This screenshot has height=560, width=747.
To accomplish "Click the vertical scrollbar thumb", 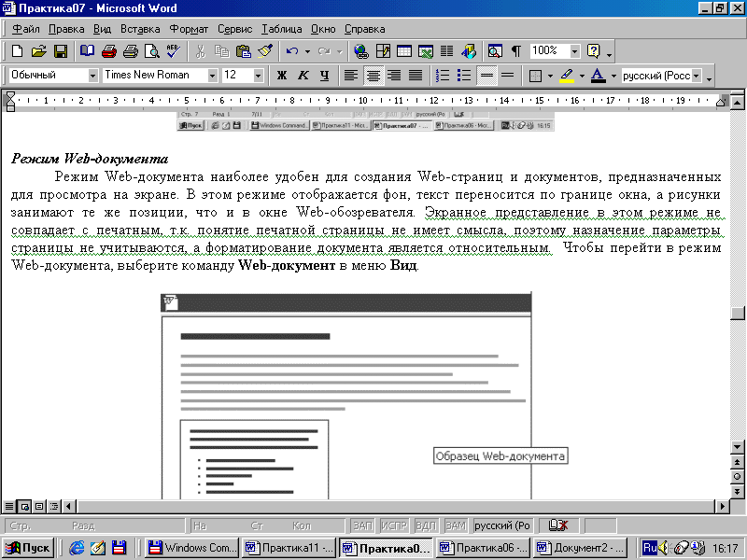I will [x=738, y=313].
